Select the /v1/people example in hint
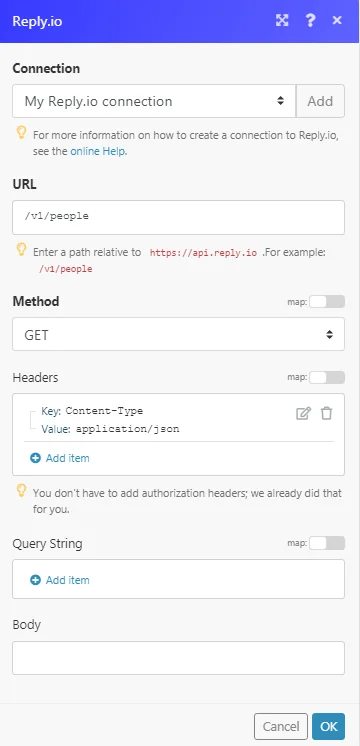Viewport: 360px width, 746px height. click(x=66, y=269)
